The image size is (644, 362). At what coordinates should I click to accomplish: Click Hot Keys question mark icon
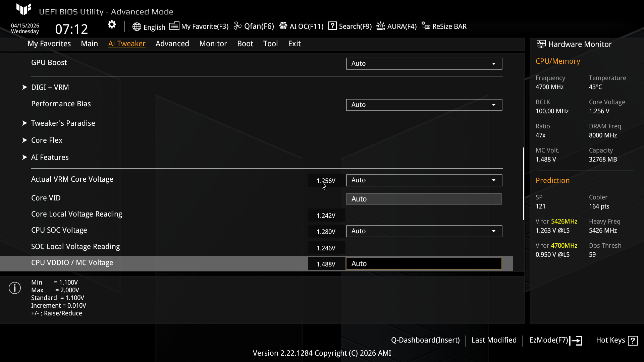click(x=633, y=341)
